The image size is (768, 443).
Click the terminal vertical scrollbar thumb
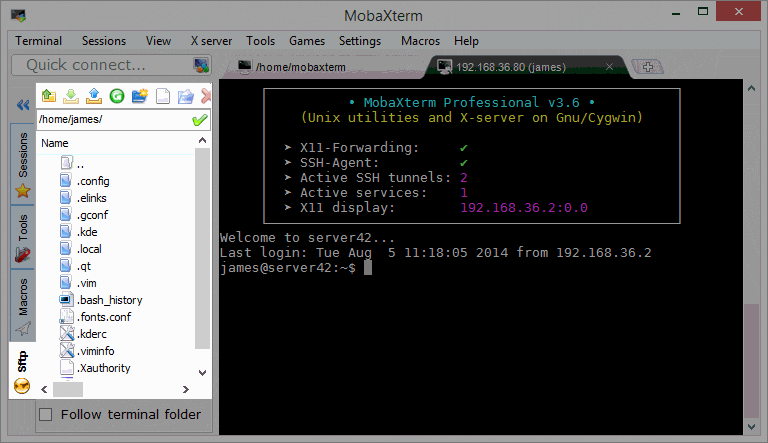point(751,362)
